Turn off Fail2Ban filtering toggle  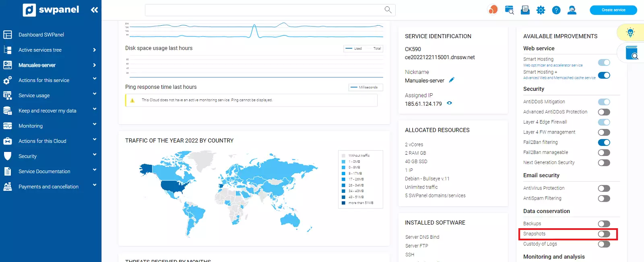(604, 142)
